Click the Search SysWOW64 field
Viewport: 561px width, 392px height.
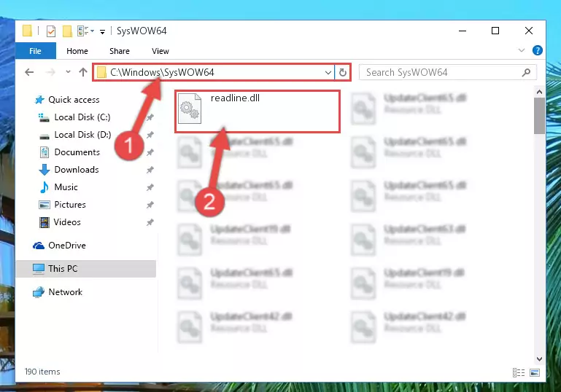pos(448,73)
